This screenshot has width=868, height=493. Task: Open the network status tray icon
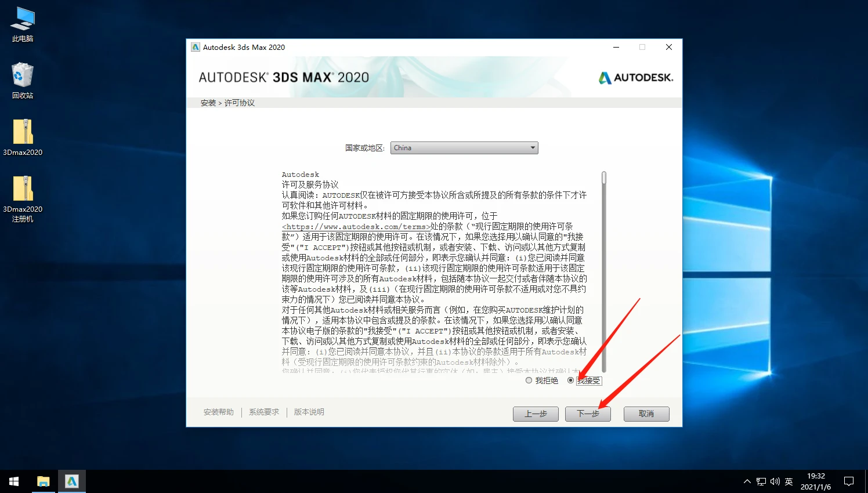coord(761,481)
